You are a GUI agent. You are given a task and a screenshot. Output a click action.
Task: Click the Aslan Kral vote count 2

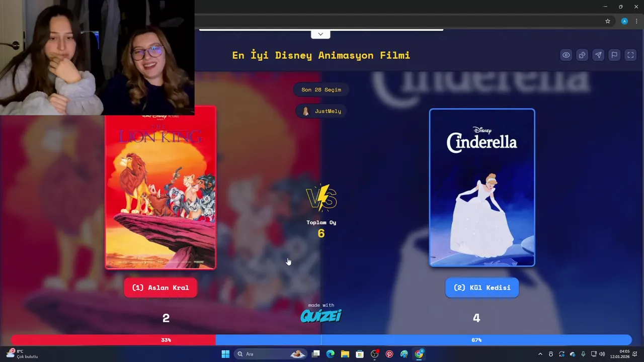click(166, 318)
